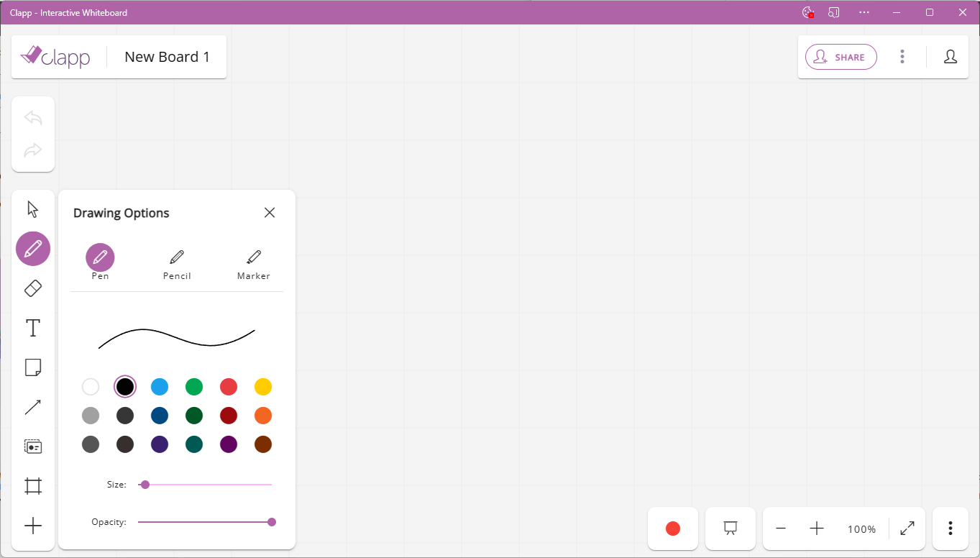Select the yellow pen color
Image resolution: width=980 pixels, height=558 pixels.
263,386
